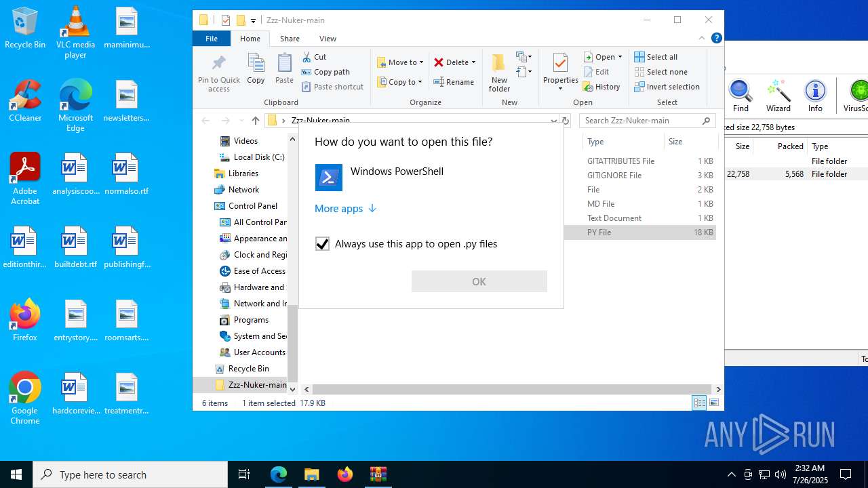The height and width of the screenshot is (488, 868).
Task: Open Firefox from the taskbar
Action: pyautogui.click(x=345, y=474)
